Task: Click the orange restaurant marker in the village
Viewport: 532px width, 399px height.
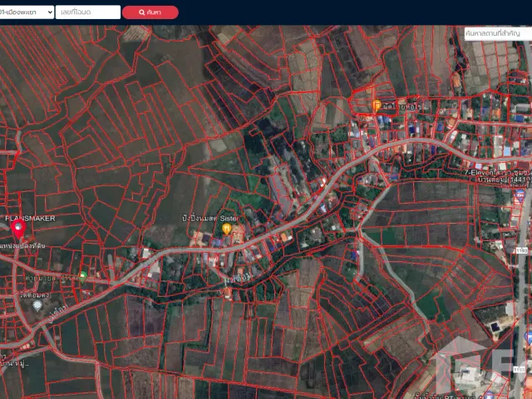Action: click(377, 106)
